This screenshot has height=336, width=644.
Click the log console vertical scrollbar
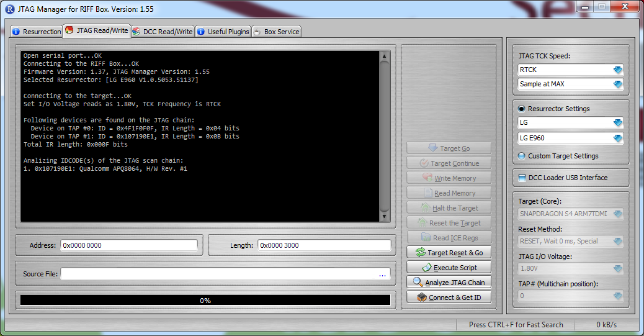[385, 136]
